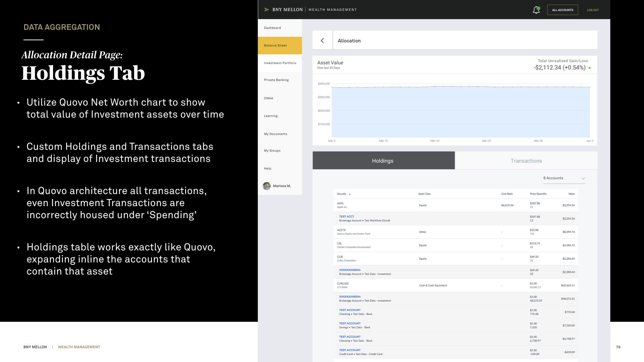The height and width of the screenshot is (362, 644).
Task: Click the Total Unrealized Gain/Loss amount
Action: tap(559, 68)
